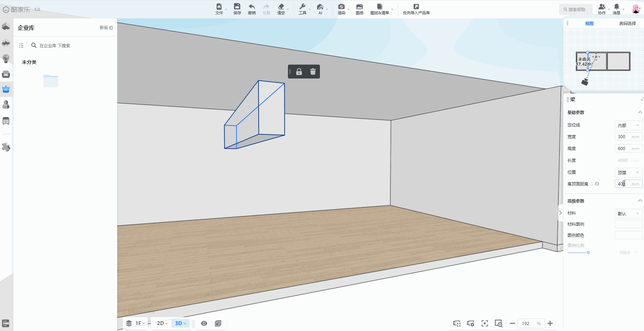Click the reverse import to product library button
Viewport: 644px width, 331px height.
pos(416,9)
